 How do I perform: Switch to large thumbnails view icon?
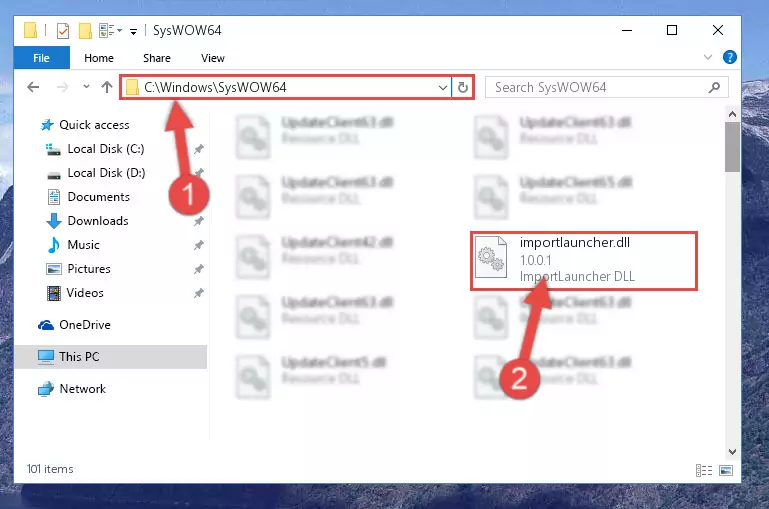726,471
